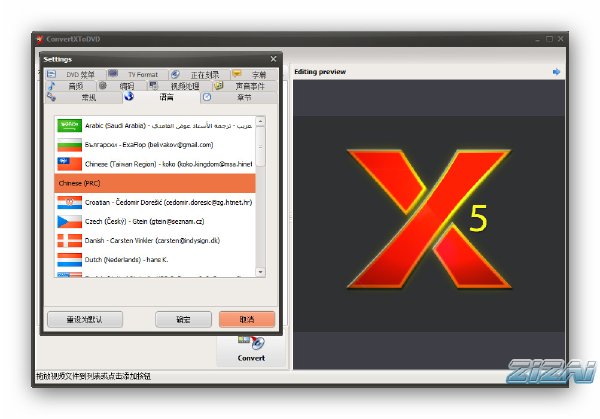Pick the Danish flag language entry
This screenshot has height=419, width=600.
155,240
